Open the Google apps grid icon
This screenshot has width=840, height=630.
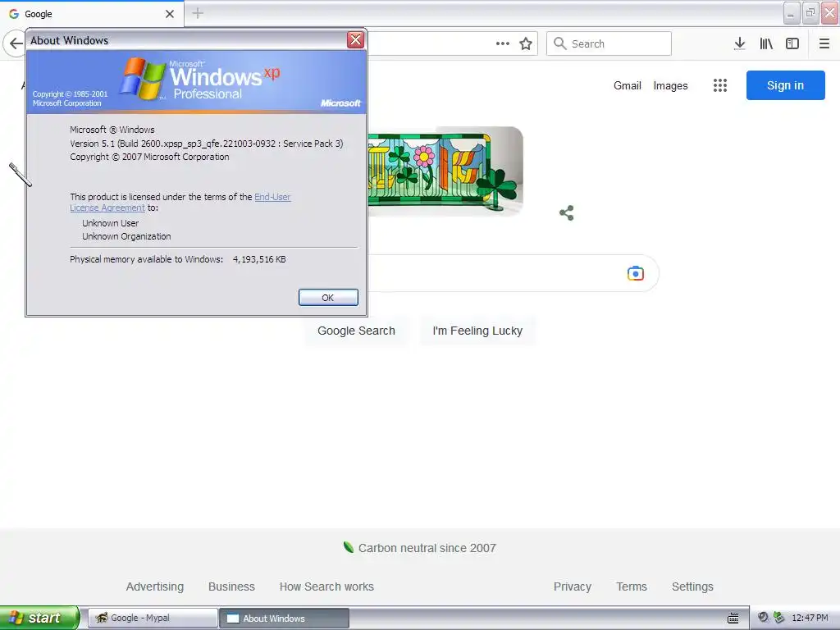click(720, 85)
